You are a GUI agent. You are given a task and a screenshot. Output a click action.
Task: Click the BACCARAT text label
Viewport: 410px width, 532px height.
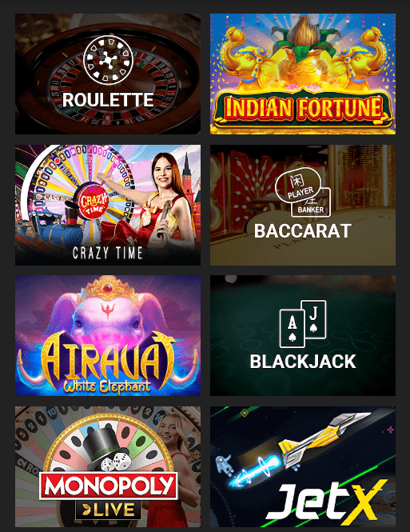[303, 231]
